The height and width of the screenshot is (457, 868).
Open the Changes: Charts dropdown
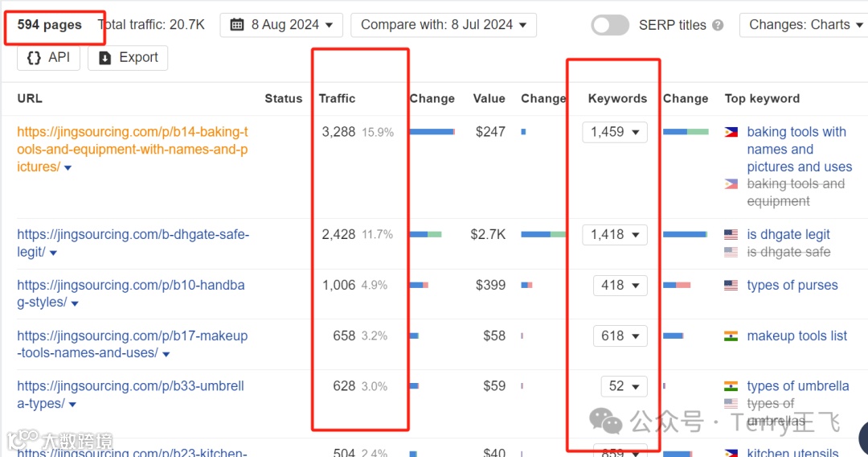[x=805, y=25]
